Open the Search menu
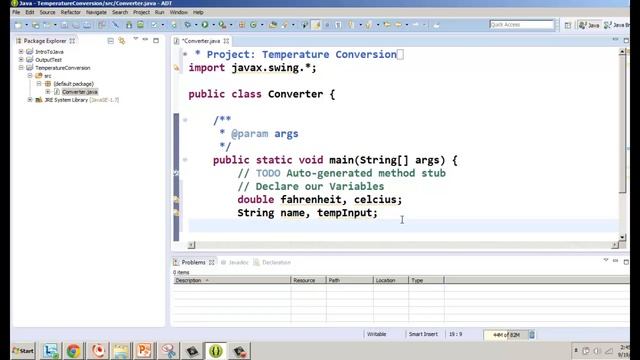Image resolution: width=640 pixels, height=360 pixels. tap(120, 12)
